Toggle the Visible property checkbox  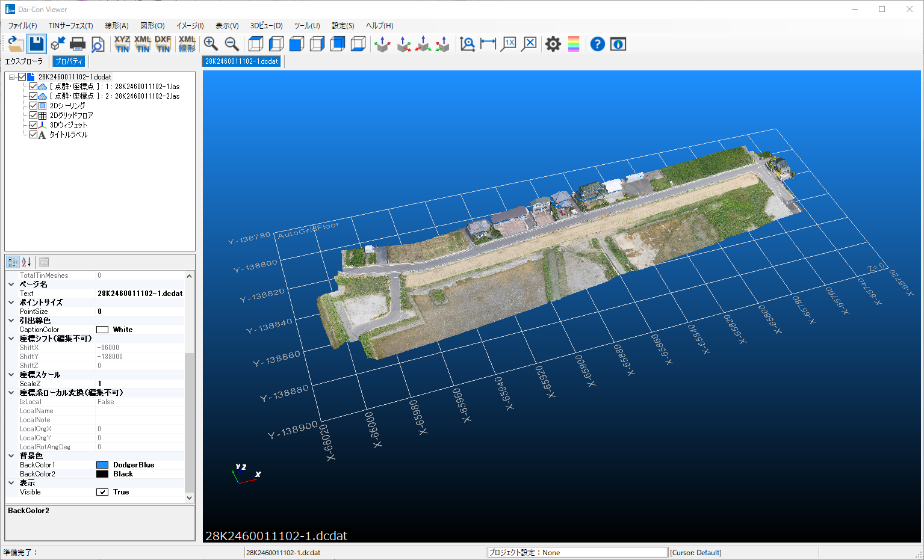tap(102, 492)
